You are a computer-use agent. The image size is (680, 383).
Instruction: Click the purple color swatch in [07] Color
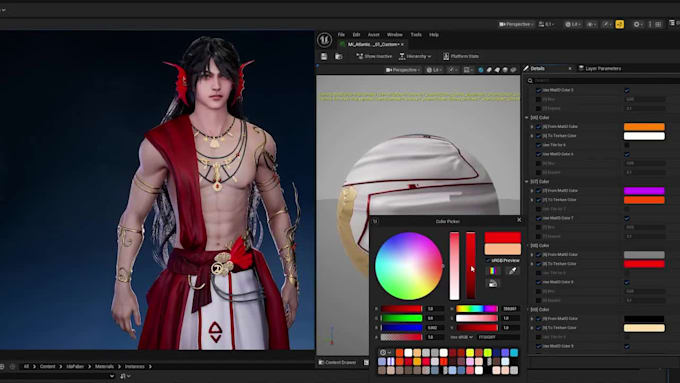pyautogui.click(x=644, y=191)
